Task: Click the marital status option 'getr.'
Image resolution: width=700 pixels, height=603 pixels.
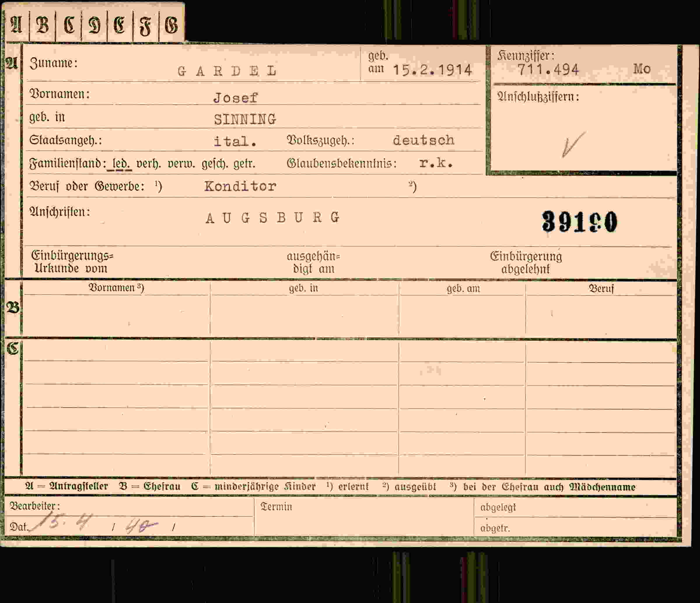Action: click(244, 164)
